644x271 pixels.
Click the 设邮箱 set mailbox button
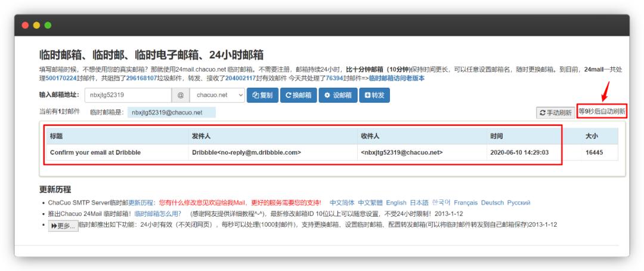338,95
